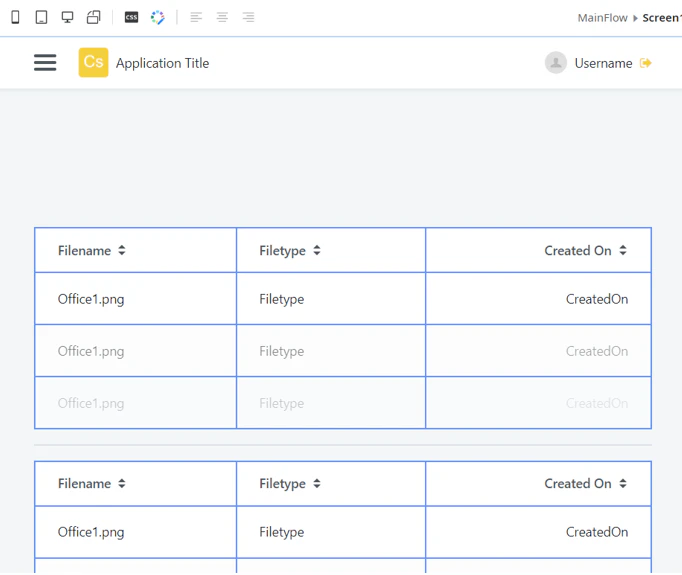Sort second table by Filename arrows
This screenshot has width=682, height=575.
click(x=122, y=483)
